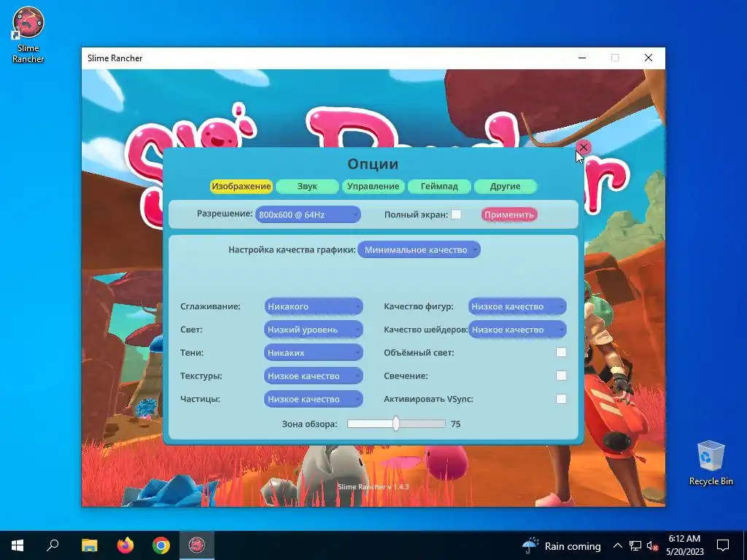
Task: Click the Зона обзора slider handle
Action: [396, 424]
